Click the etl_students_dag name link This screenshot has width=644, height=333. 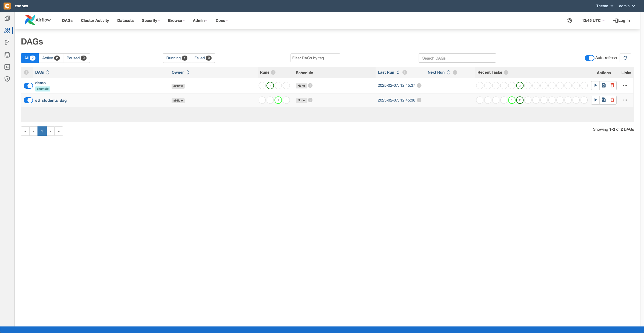(51, 100)
